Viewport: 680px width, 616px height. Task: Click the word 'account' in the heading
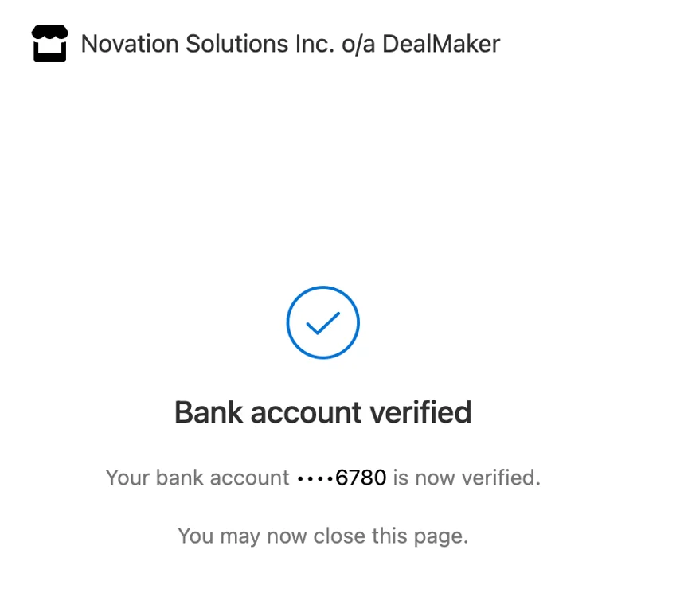pos(307,413)
